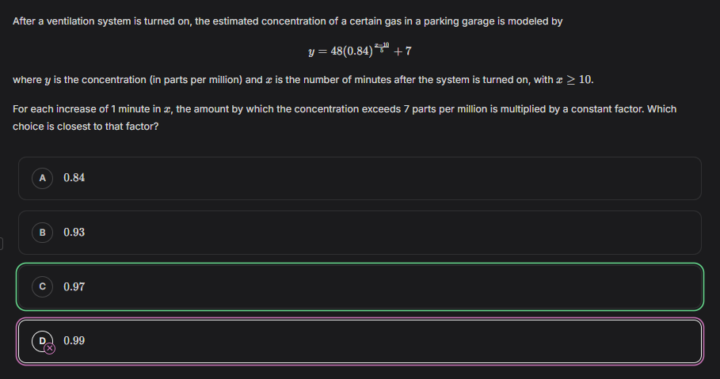Choose the pink-outlined answer 0.99
Viewport: 720px width, 379px height.
(x=360, y=341)
